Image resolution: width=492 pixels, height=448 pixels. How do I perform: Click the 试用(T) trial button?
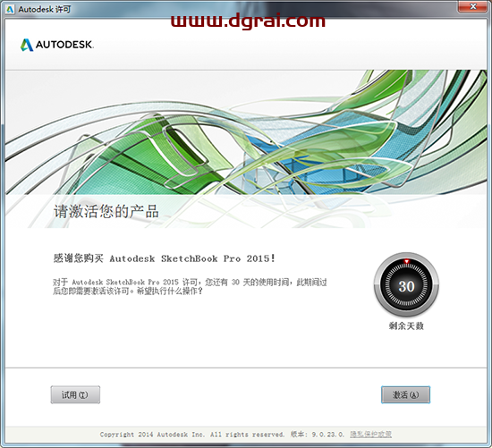[75, 394]
